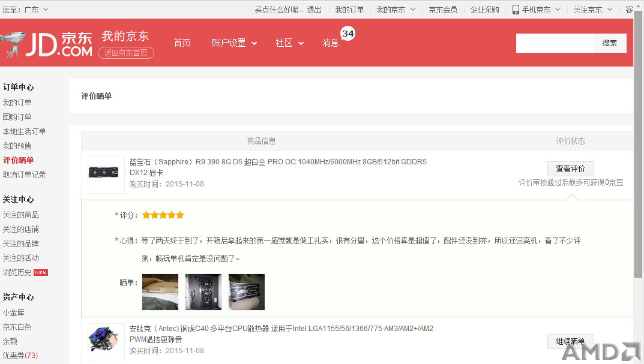
Task: Click the page vertical scrollbar
Action: coord(638,144)
